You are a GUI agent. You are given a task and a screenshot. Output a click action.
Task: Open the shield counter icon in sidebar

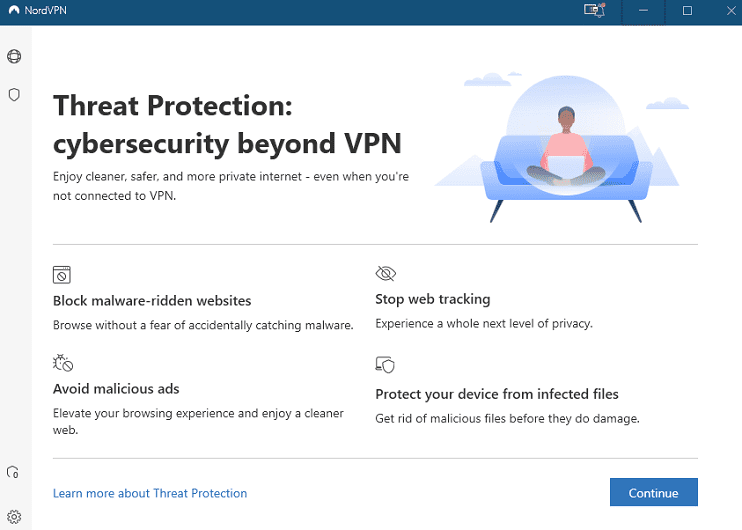pos(14,472)
